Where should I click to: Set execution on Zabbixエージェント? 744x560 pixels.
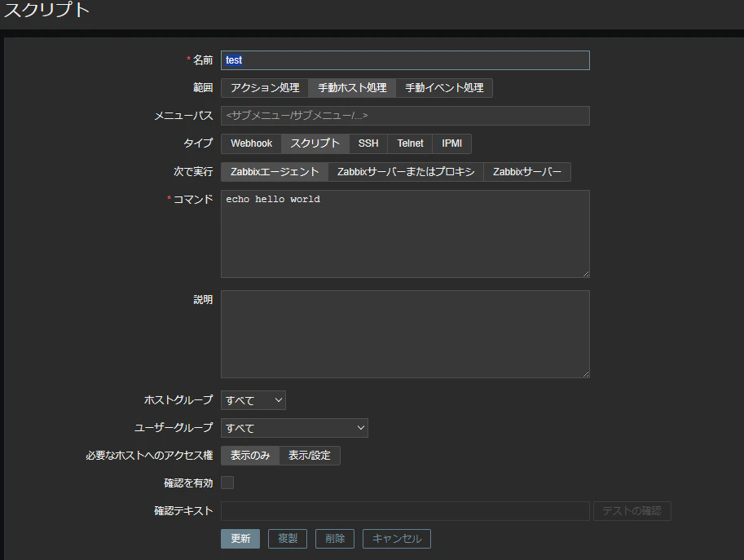coord(275,172)
